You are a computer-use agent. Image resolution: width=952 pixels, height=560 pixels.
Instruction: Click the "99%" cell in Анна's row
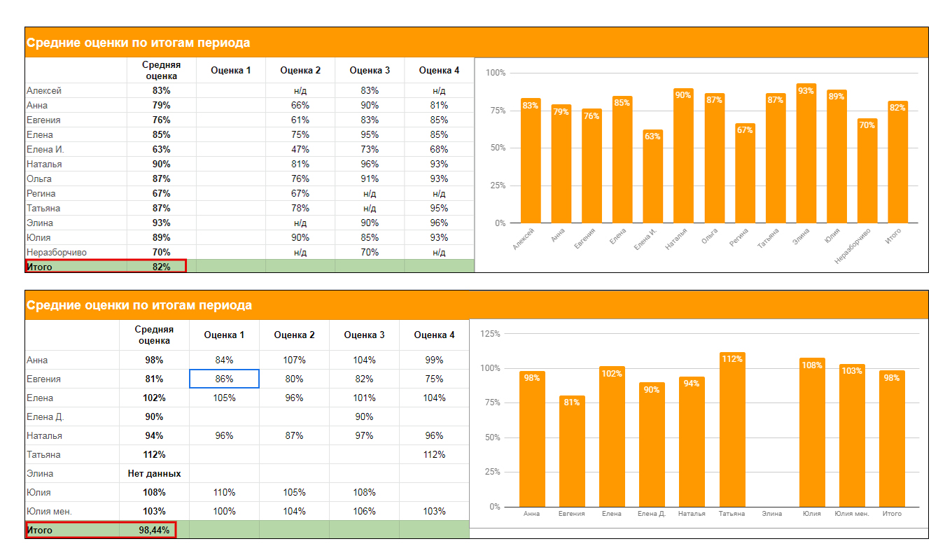tap(434, 360)
